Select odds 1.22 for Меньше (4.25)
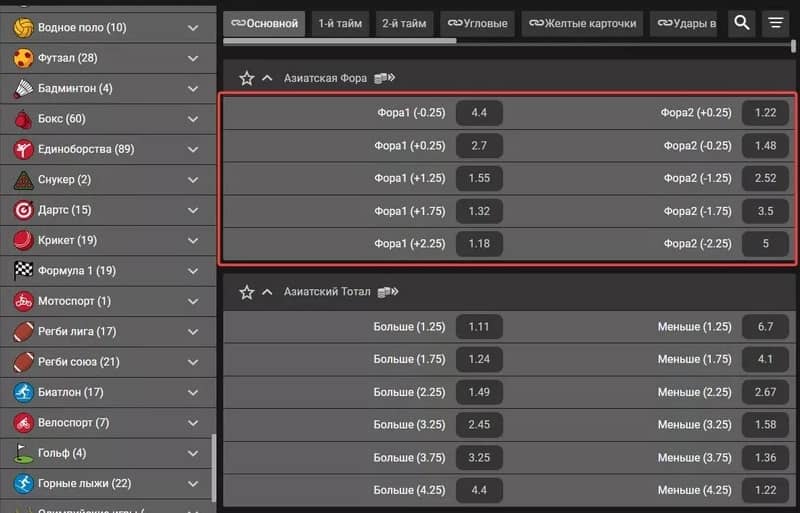 pyautogui.click(x=765, y=490)
